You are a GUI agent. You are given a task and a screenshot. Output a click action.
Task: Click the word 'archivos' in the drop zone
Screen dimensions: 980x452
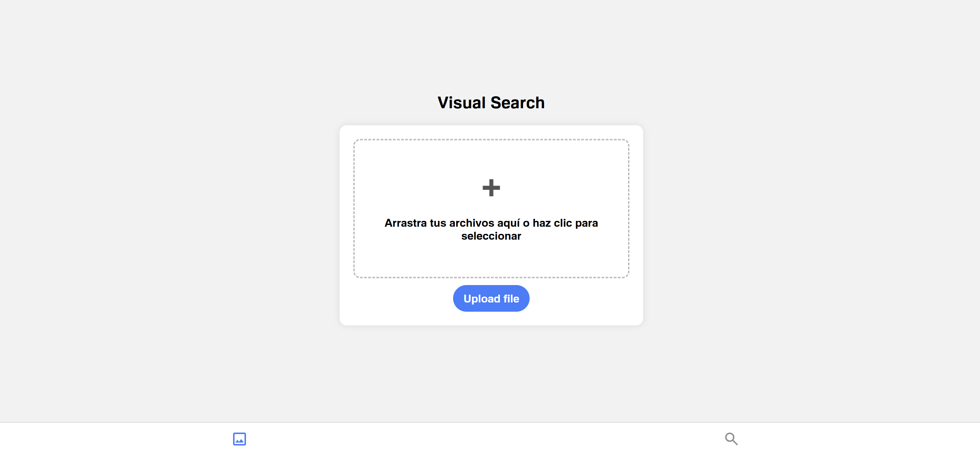[472, 223]
